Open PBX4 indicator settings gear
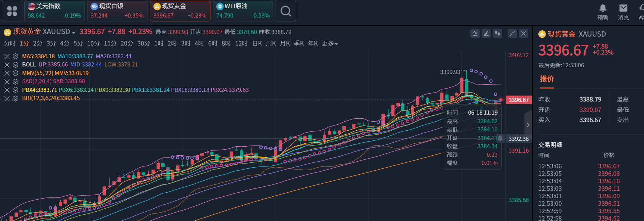The width and height of the screenshot is (644, 221). (15, 90)
